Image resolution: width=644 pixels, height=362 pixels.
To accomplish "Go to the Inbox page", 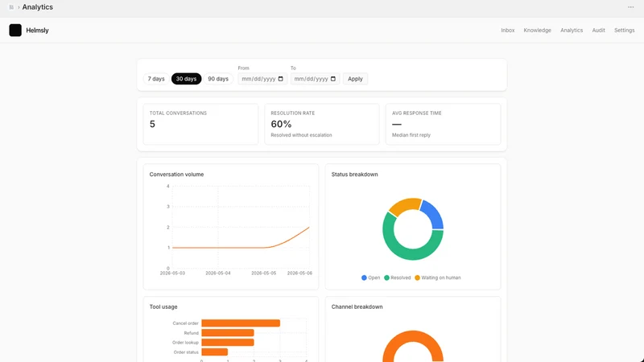I will coord(508,31).
